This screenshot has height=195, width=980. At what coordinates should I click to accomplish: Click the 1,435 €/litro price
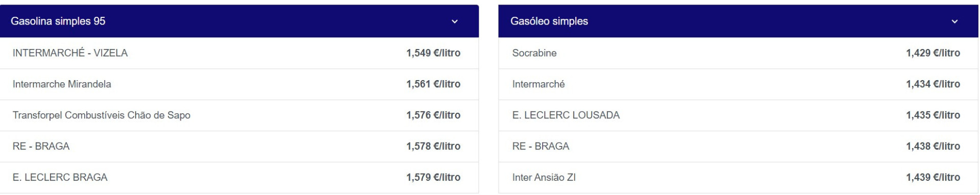click(933, 115)
